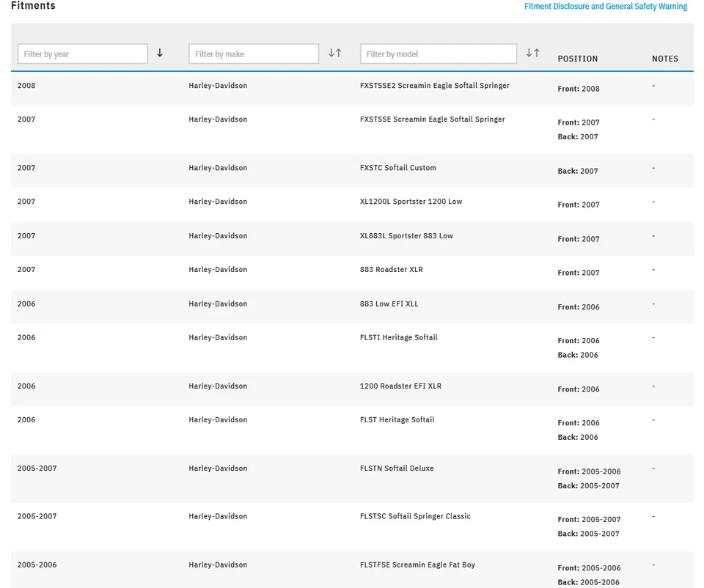This screenshot has width=704, height=588.
Task: Click the make column sort arrows icon
Action: (334, 54)
